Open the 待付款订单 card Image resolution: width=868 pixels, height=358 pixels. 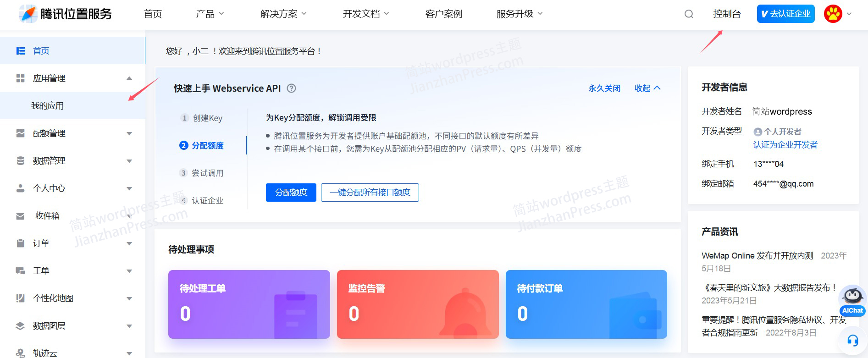tap(586, 304)
